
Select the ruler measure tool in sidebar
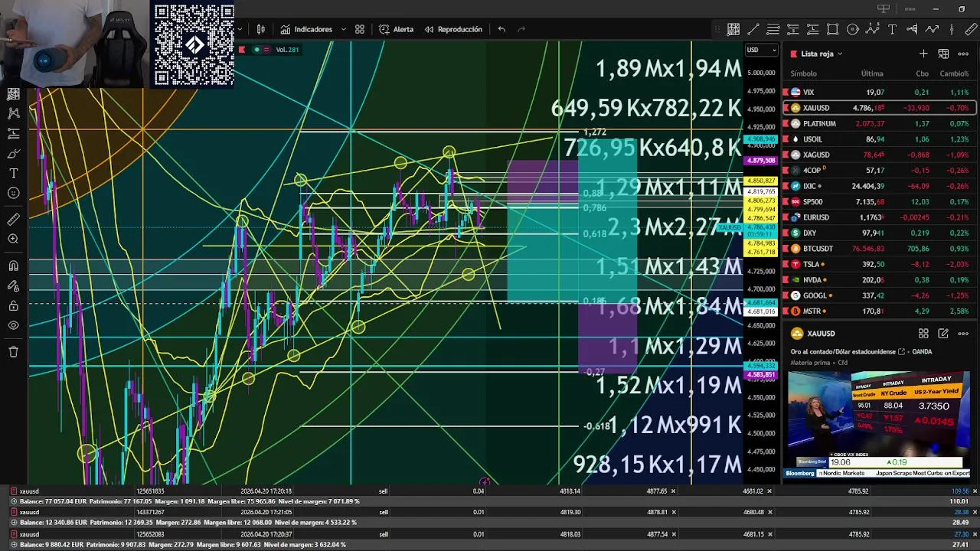(13, 220)
